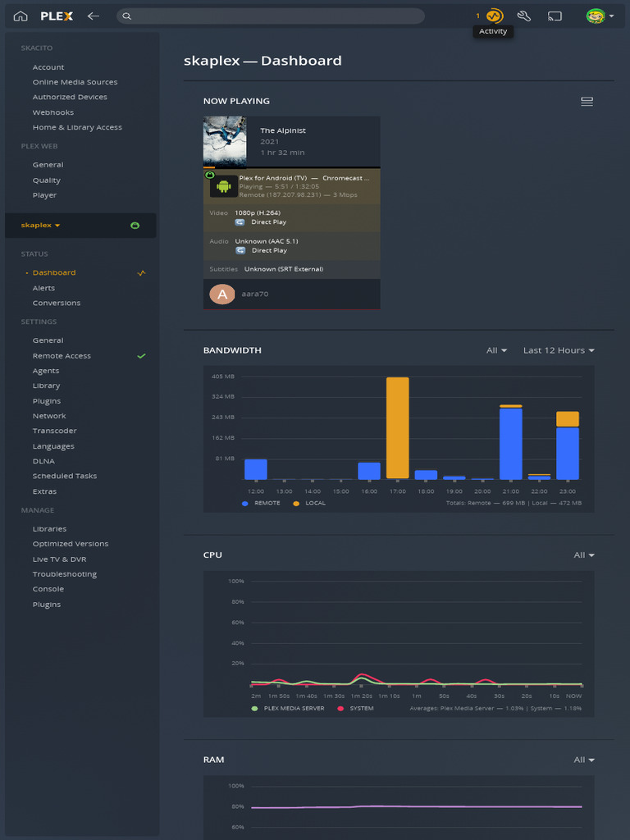Open Network settings
Viewport: 630px width, 840px height.
(x=49, y=416)
